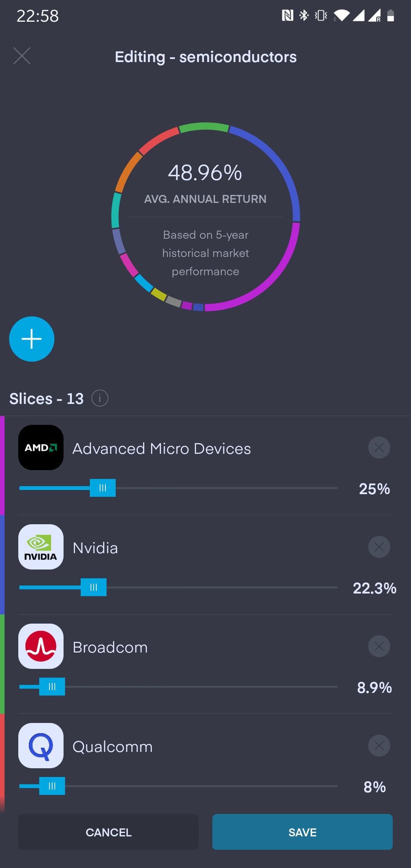Click the Qualcomm allocation slider handle
This screenshot has height=868, width=411.
coord(52,786)
